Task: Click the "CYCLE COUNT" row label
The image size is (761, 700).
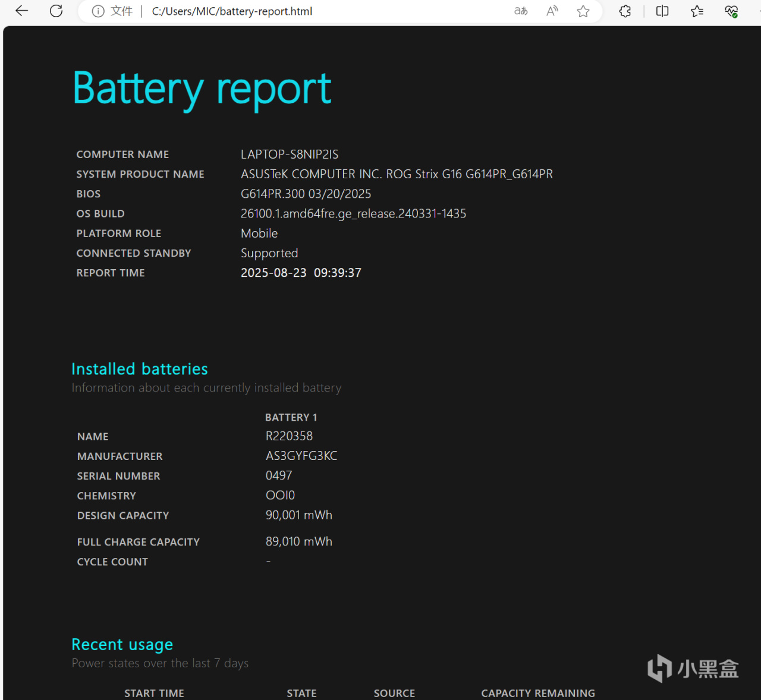Action: pos(112,562)
